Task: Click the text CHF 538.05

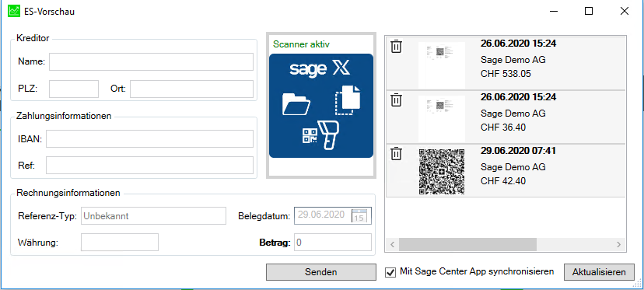Action: (x=506, y=74)
